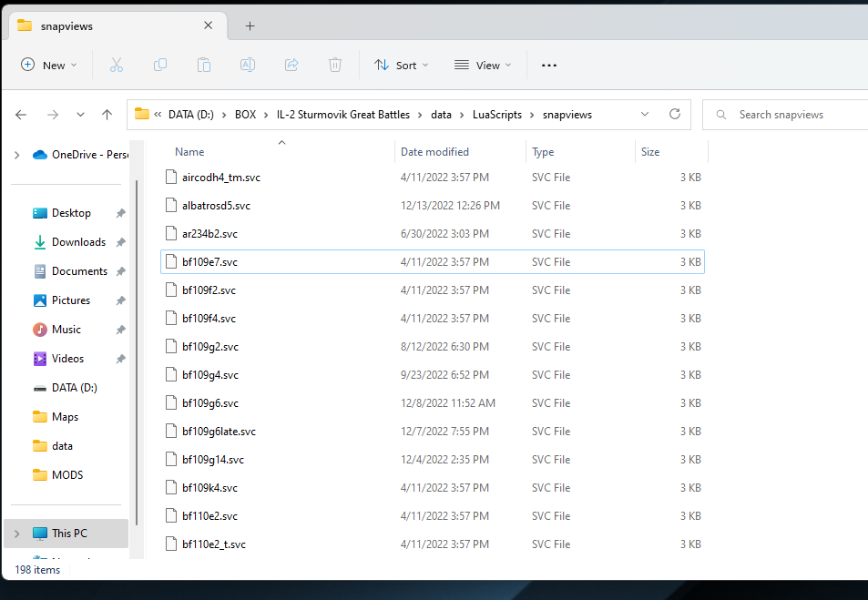The width and height of the screenshot is (868, 600).
Task: Go up one folder level arrow
Action: (x=107, y=115)
